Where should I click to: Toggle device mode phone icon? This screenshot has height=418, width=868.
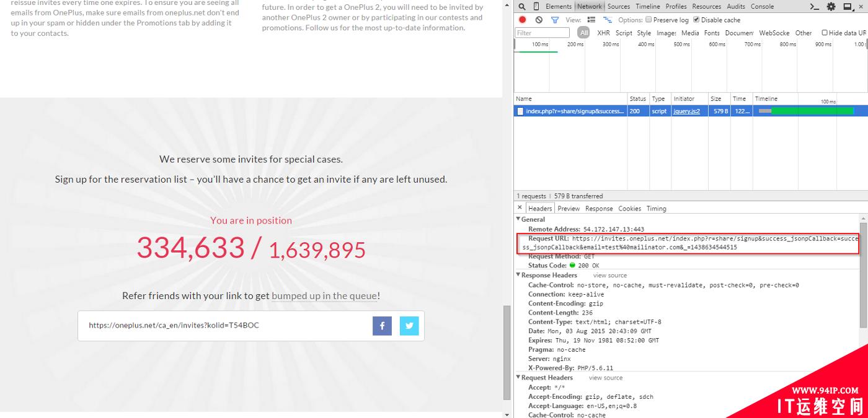click(536, 6)
